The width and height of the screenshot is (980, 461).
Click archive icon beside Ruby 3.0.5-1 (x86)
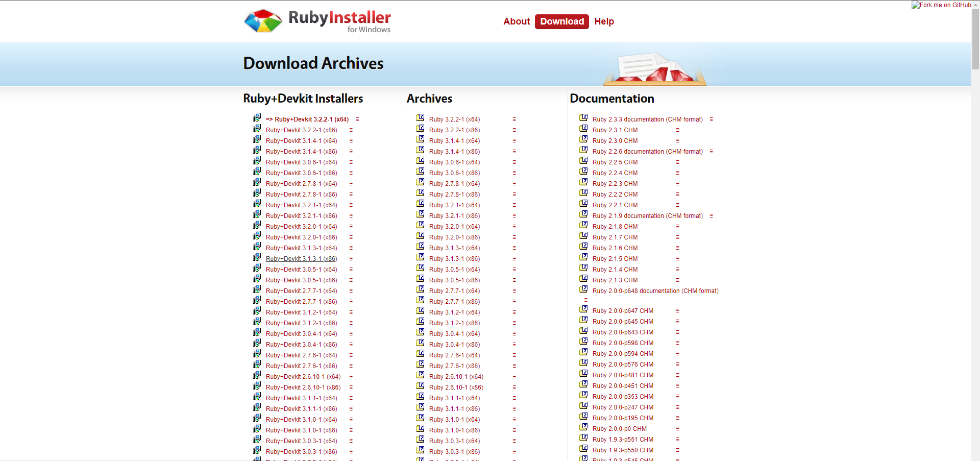coord(420,278)
